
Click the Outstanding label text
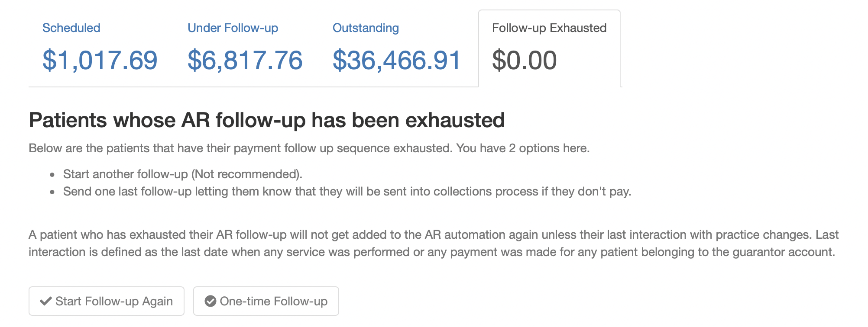tap(366, 28)
